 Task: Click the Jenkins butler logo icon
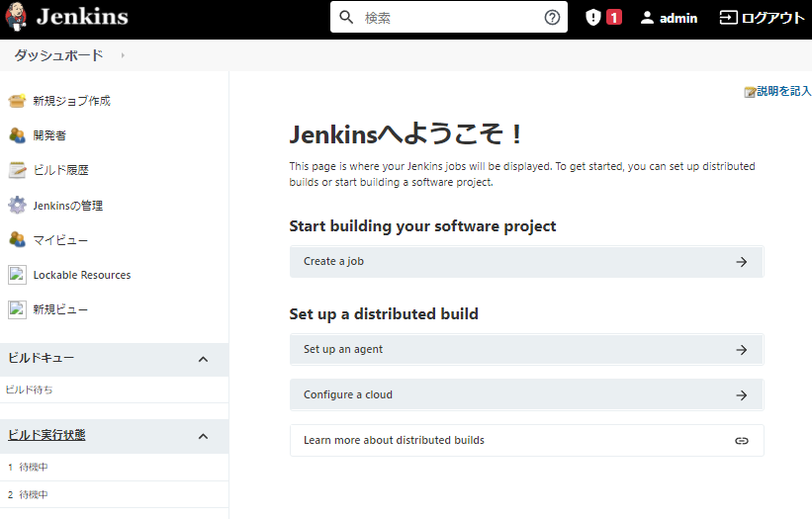(x=16, y=17)
